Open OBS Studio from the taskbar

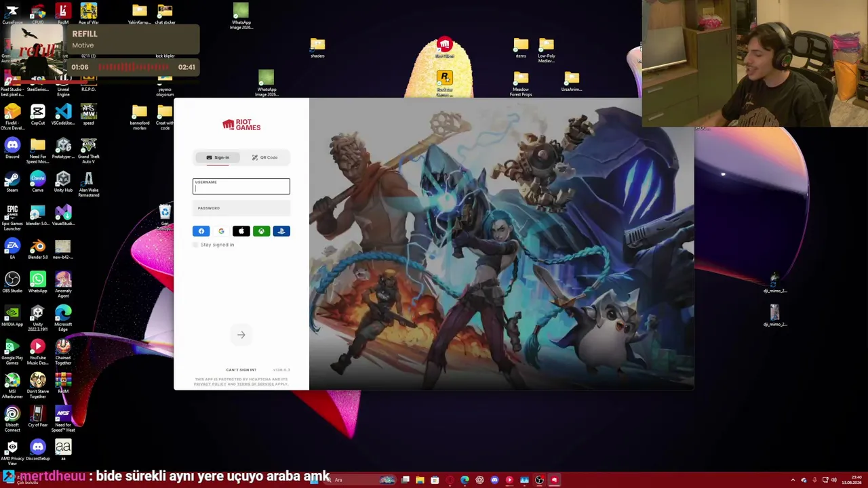pyautogui.click(x=539, y=480)
